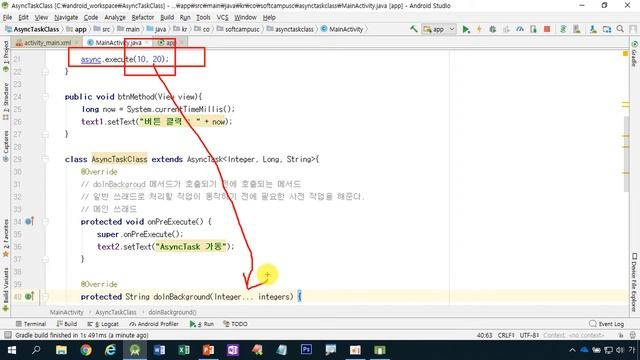Open the Terminal tool window
This screenshot has height=360, width=640.
click(31, 324)
